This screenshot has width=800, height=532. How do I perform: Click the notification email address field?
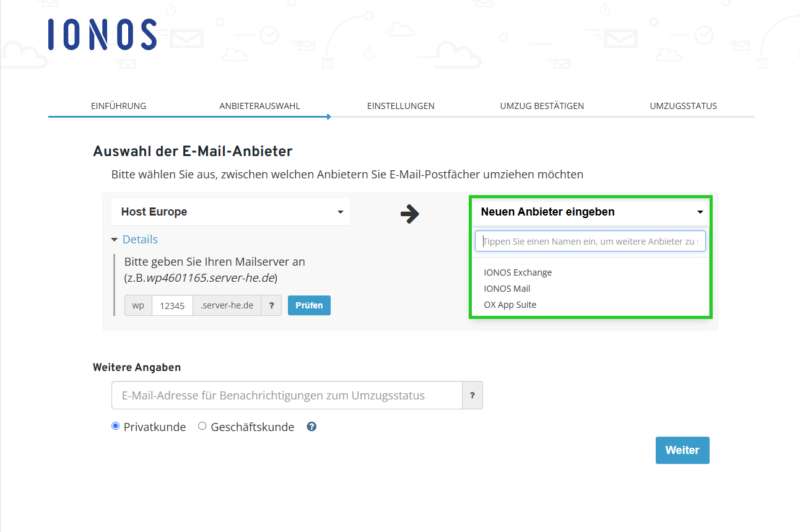[x=287, y=395]
